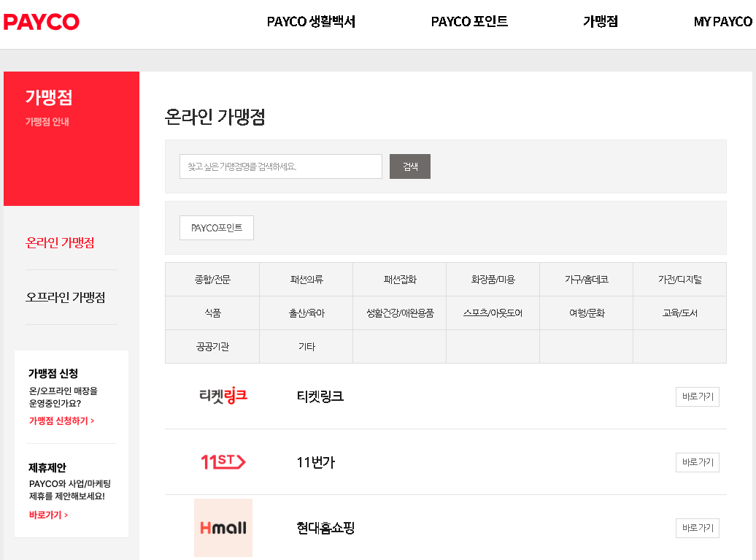Screen dimensions: 756x560
Task: Click the 11ST merchant logo
Action: pyautogui.click(x=223, y=462)
